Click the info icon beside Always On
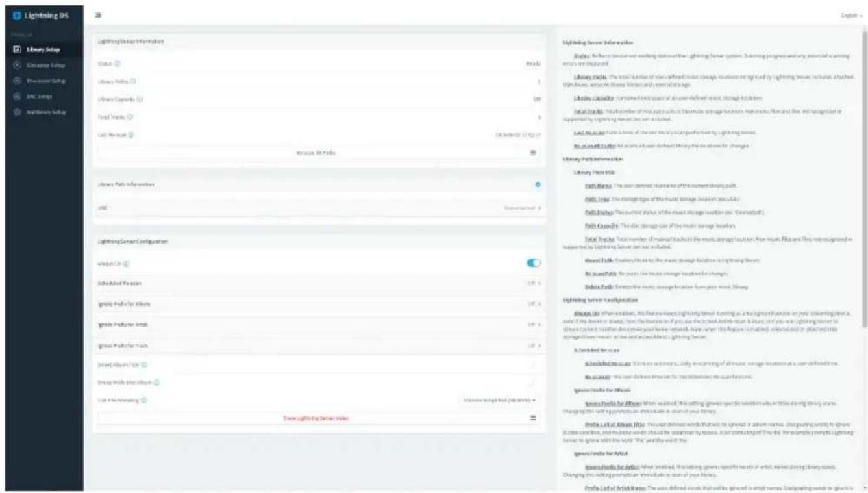Image resolution: width=868 pixels, height=493 pixels. pyautogui.click(x=125, y=264)
